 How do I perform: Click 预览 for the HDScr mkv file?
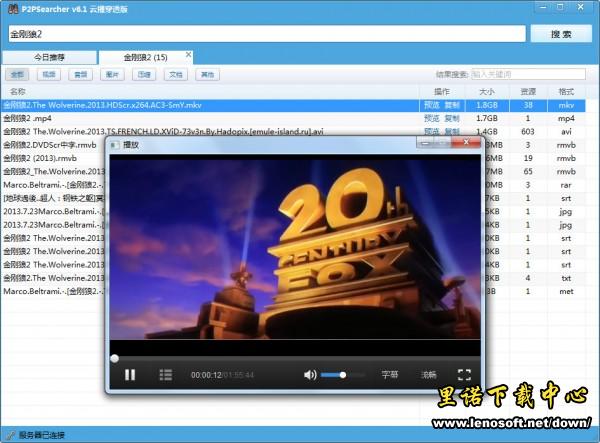coord(432,105)
